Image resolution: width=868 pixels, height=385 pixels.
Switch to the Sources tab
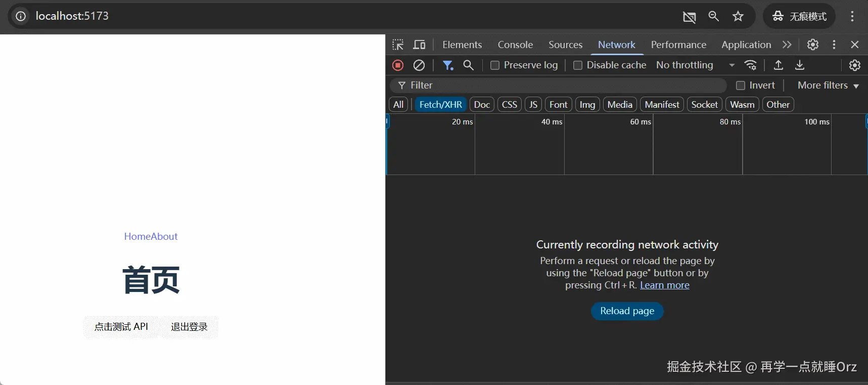(566, 45)
